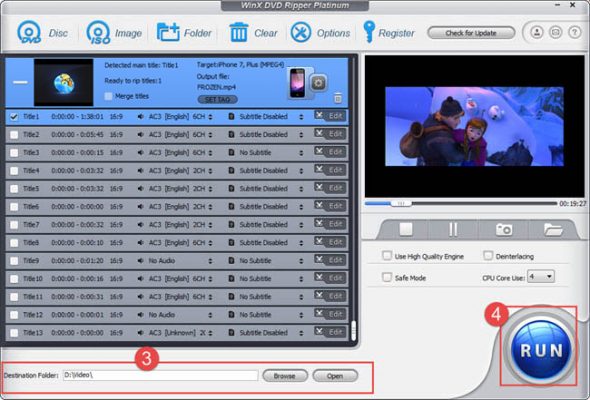The image size is (590, 400).
Task: Load a DVD with the Disc icon
Action: 29,32
